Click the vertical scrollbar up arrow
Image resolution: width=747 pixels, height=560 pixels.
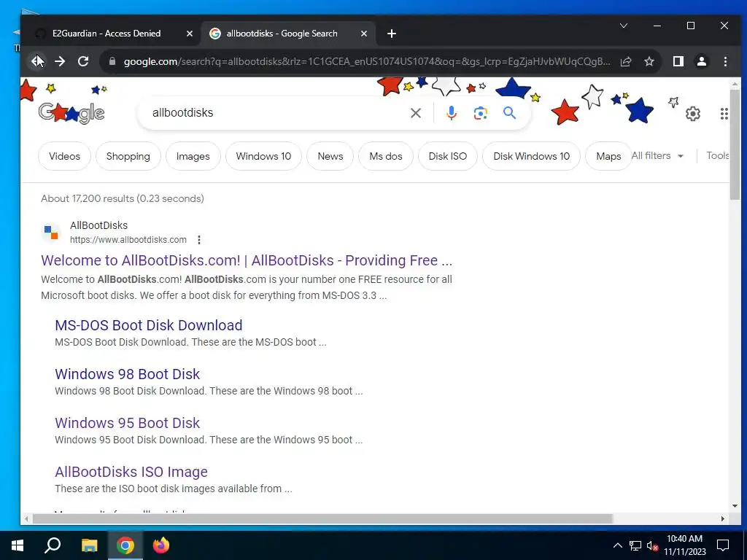coord(735,83)
